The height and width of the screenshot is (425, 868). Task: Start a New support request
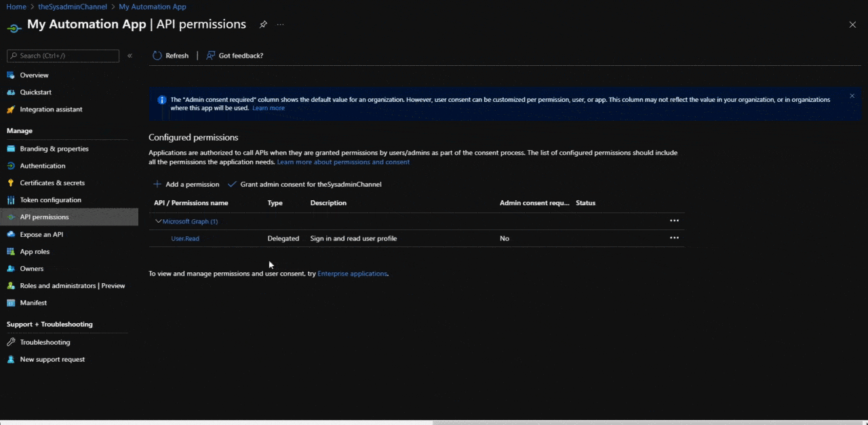coord(52,359)
